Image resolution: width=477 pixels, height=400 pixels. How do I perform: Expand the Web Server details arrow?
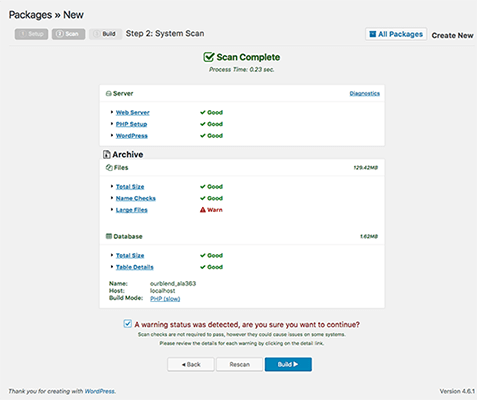(112, 112)
